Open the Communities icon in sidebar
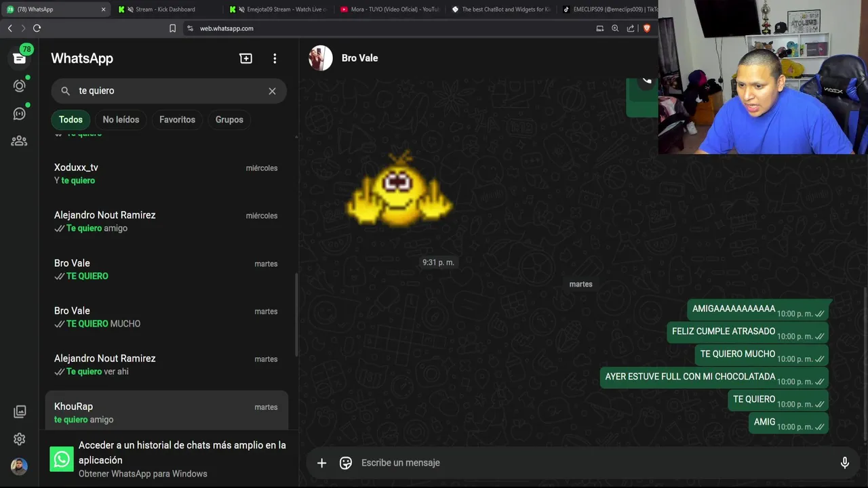The height and width of the screenshot is (488, 868). tap(19, 141)
